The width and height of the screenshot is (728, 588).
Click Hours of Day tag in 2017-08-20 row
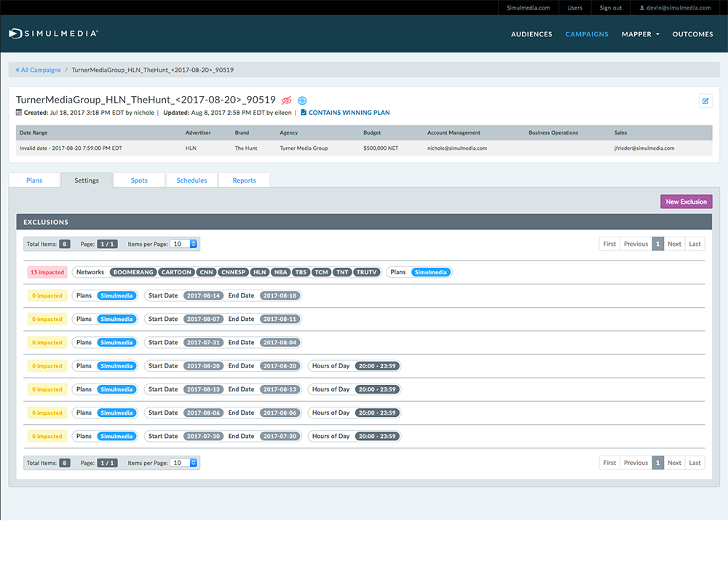pos(377,366)
